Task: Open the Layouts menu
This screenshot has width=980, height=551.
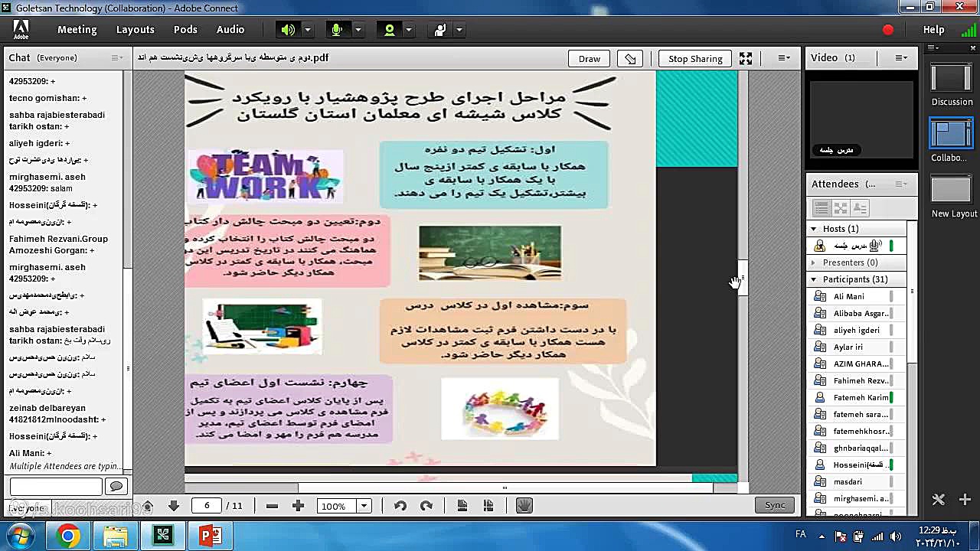Action: [x=136, y=29]
